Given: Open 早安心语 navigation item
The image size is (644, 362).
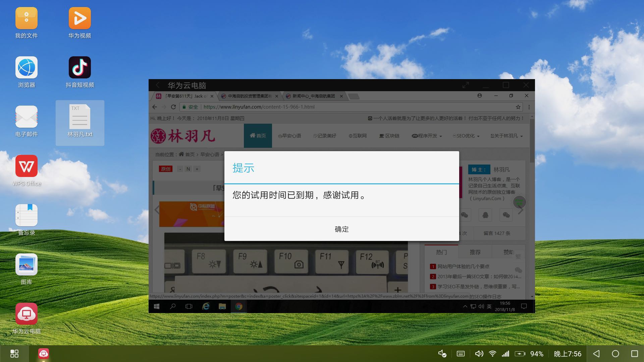Looking at the screenshot, I should click(x=289, y=136).
